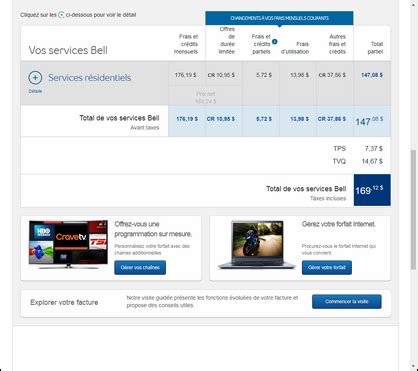This screenshot has width=418, height=371.
Task: Start the tour with Commencer la visite
Action: 347,302
